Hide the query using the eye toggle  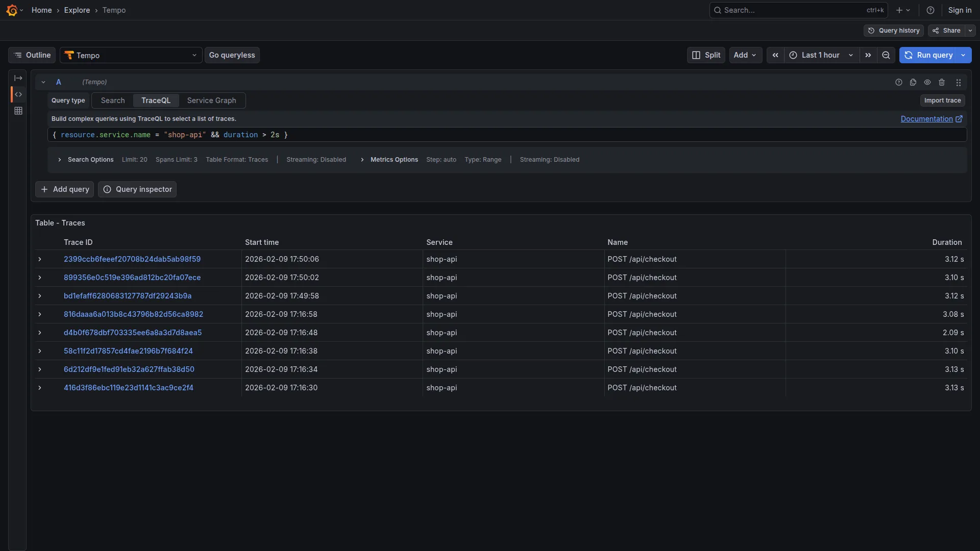[927, 82]
